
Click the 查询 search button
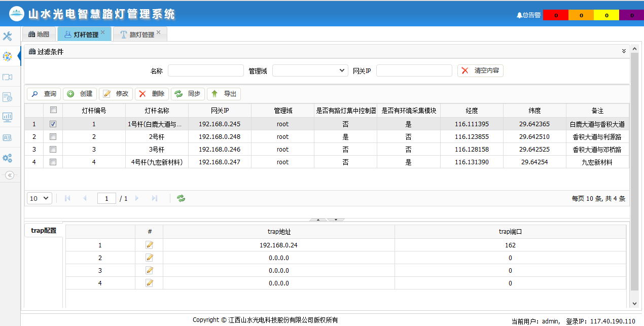[x=44, y=94]
